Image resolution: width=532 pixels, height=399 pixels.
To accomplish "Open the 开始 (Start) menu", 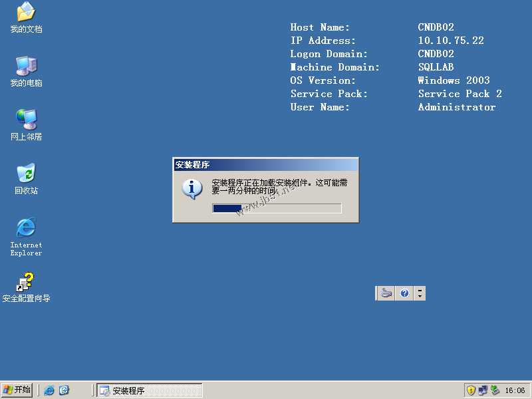I will point(17,390).
